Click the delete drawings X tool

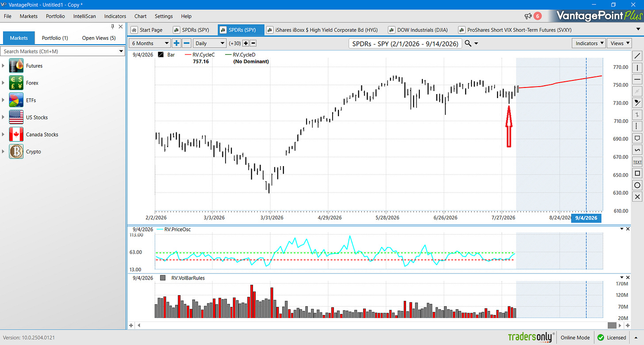(x=637, y=197)
